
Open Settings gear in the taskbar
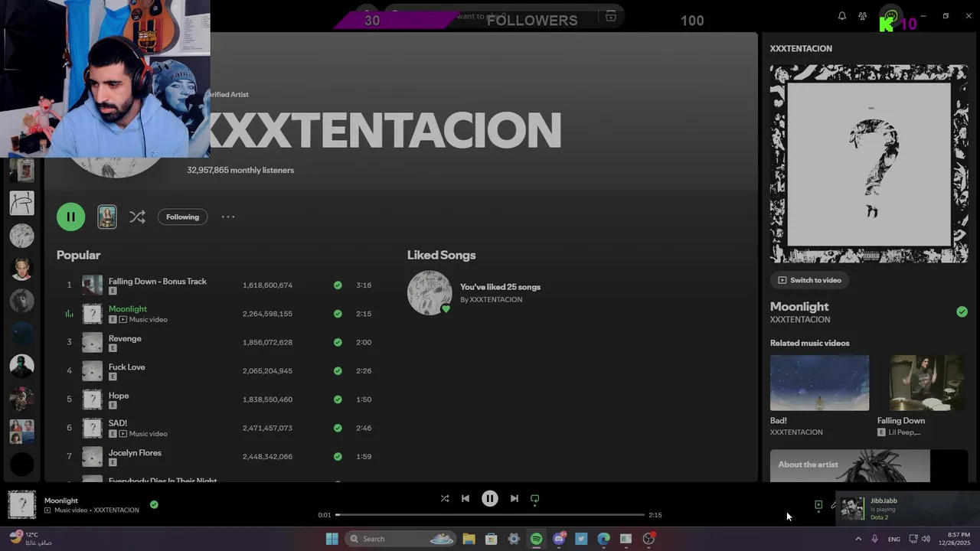(x=514, y=539)
